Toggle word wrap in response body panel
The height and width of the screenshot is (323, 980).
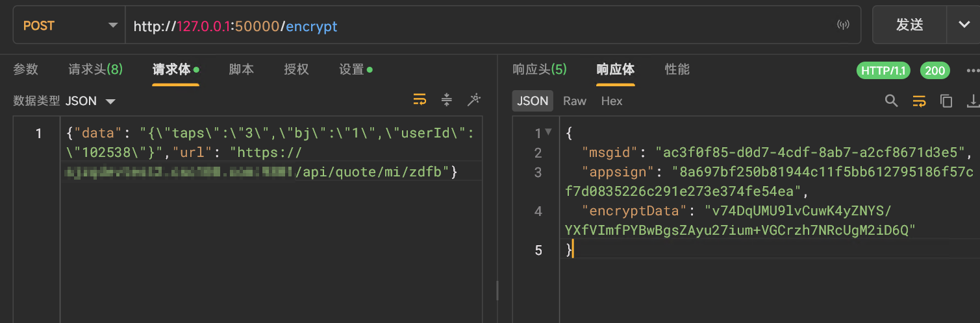click(919, 101)
